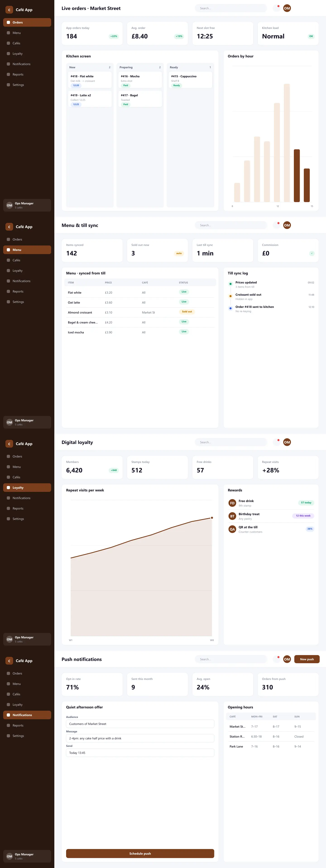Click the OM avatar on the Digital loyalty header
326x868 pixels.
point(287,442)
